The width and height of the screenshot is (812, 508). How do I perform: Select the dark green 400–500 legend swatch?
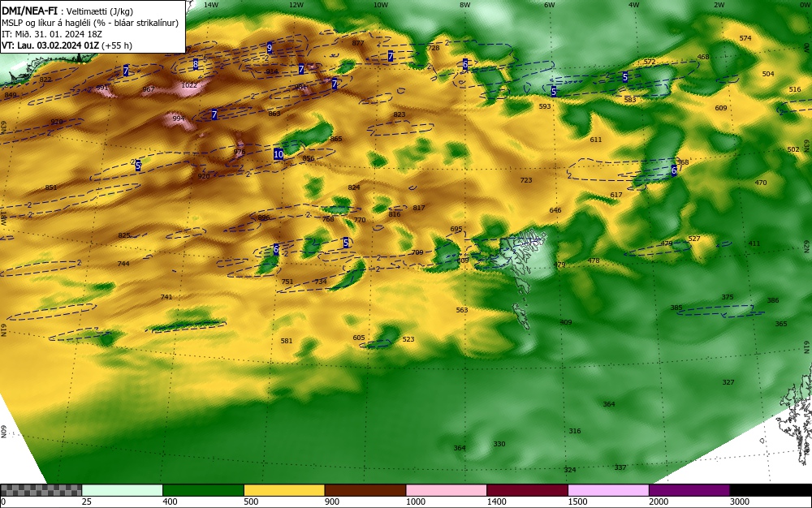[203, 490]
